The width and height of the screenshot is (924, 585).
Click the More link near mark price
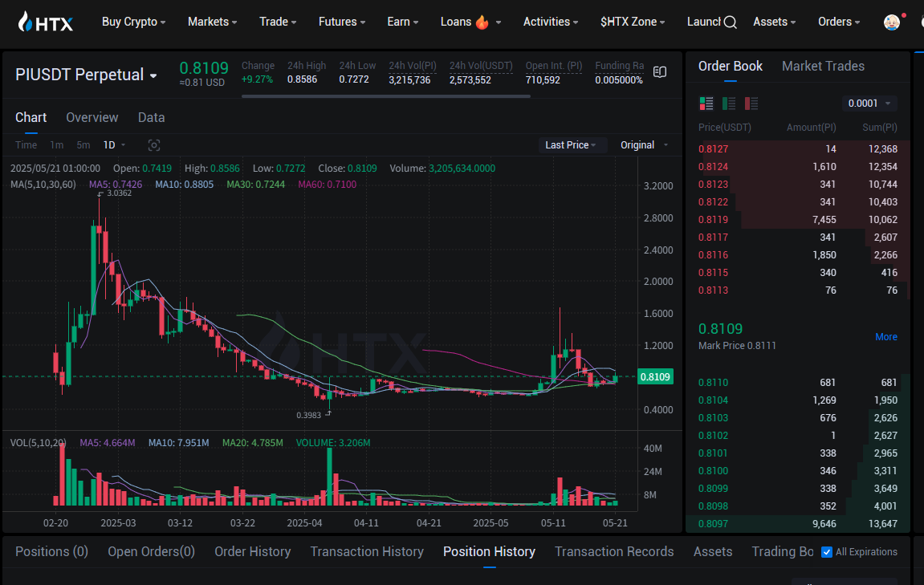885,336
